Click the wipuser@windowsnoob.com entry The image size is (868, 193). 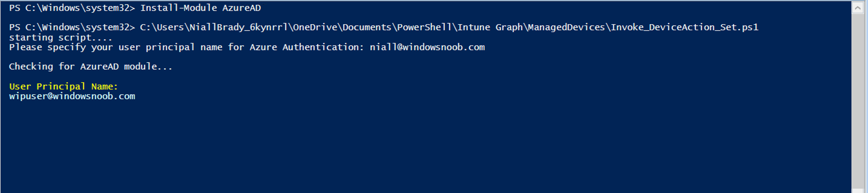click(72, 96)
